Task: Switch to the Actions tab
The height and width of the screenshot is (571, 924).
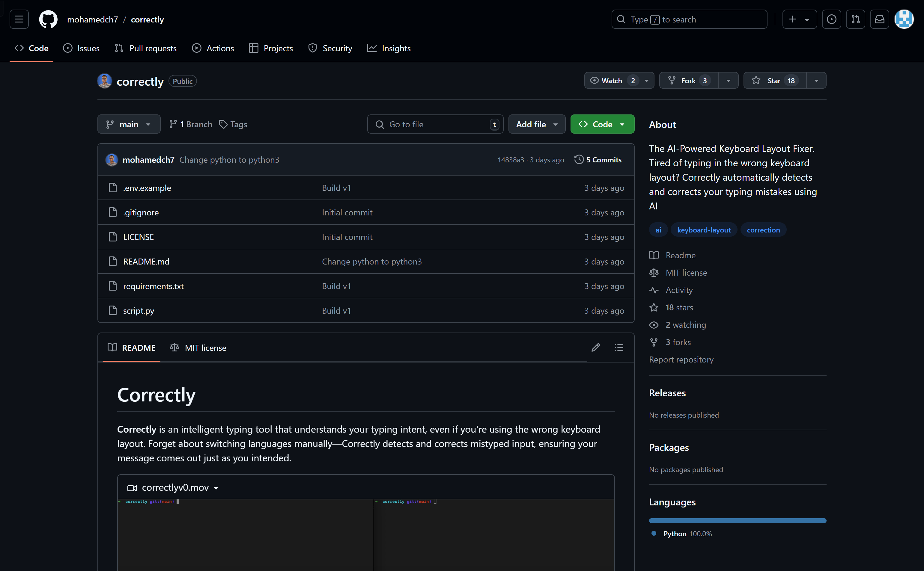Action: 213,48
